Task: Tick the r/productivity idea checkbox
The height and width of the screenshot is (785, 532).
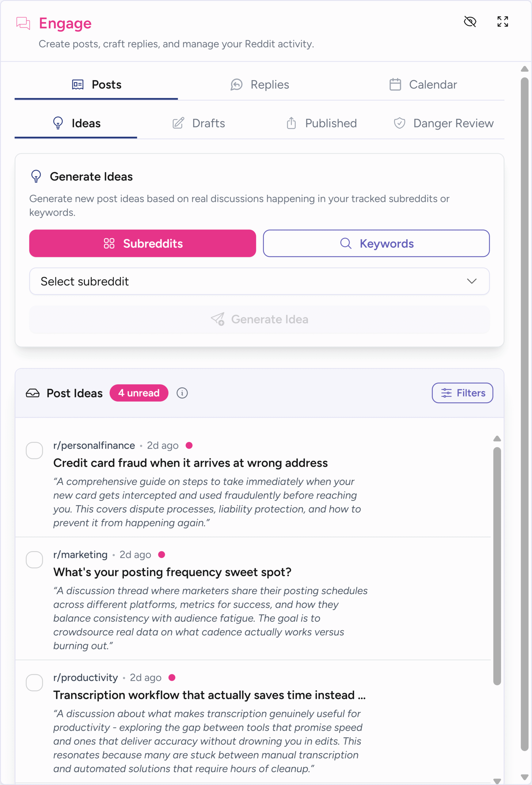Action: tap(34, 683)
